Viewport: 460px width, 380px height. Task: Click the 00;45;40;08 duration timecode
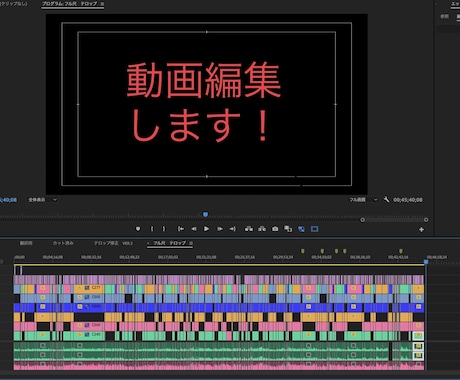(x=408, y=200)
